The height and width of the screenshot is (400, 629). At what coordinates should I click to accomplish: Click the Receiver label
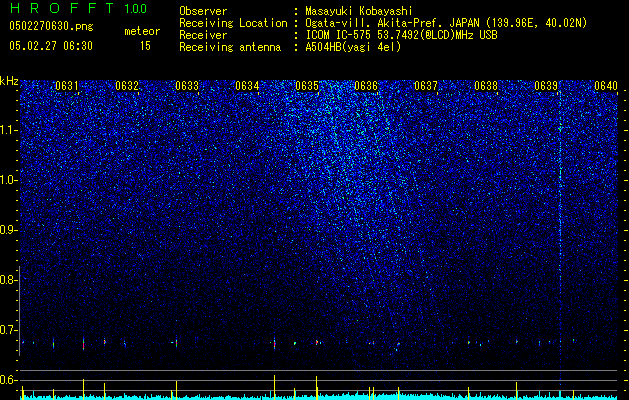[x=203, y=35]
